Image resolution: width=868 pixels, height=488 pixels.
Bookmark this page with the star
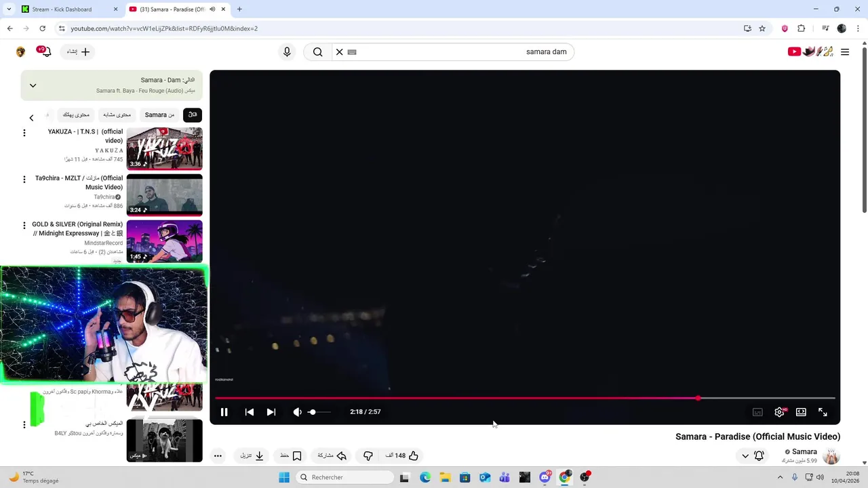point(762,28)
